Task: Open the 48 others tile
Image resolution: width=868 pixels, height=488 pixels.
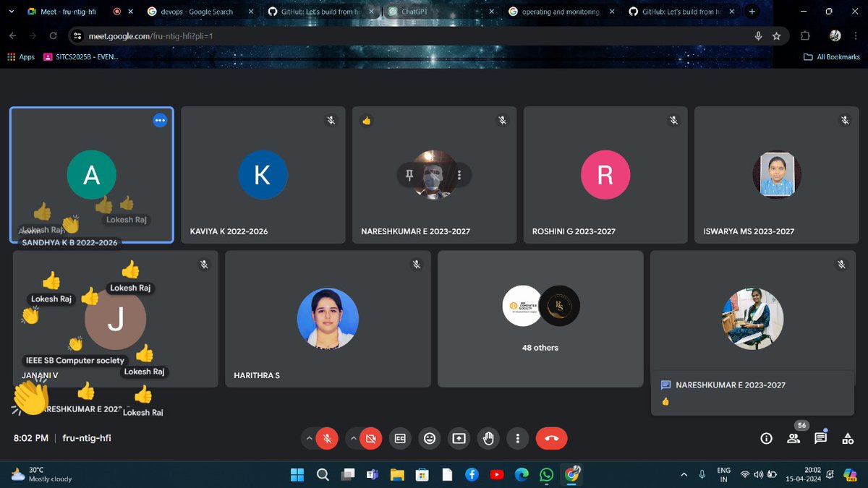Action: (x=540, y=319)
